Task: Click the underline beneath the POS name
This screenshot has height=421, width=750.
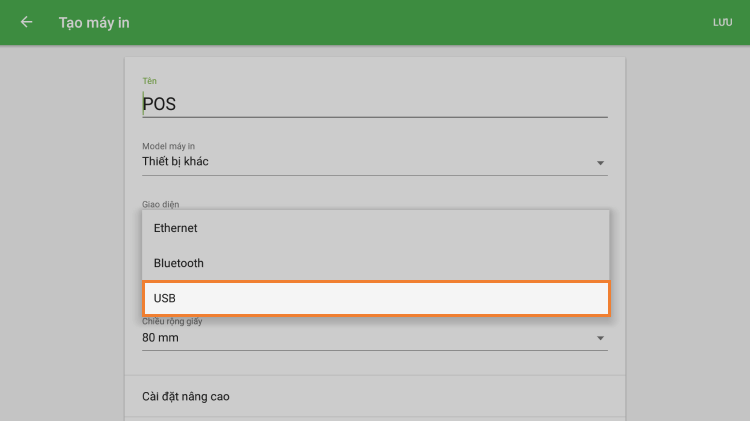Action: pyautogui.click(x=374, y=117)
